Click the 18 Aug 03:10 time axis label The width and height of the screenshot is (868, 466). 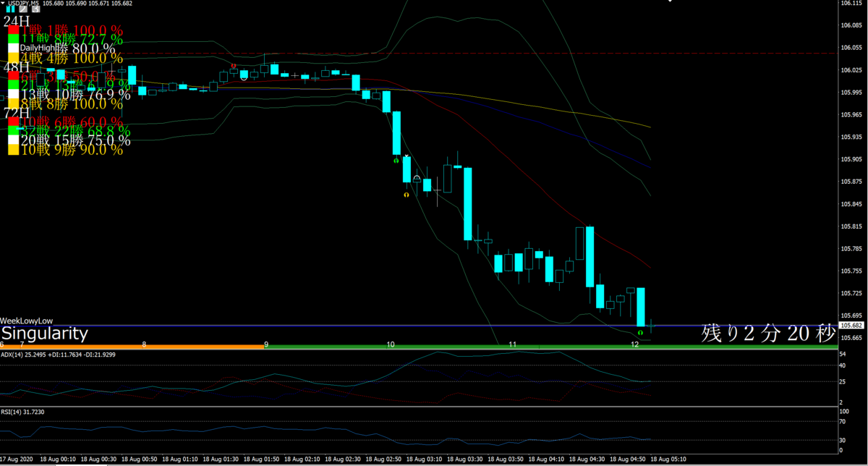point(423,459)
